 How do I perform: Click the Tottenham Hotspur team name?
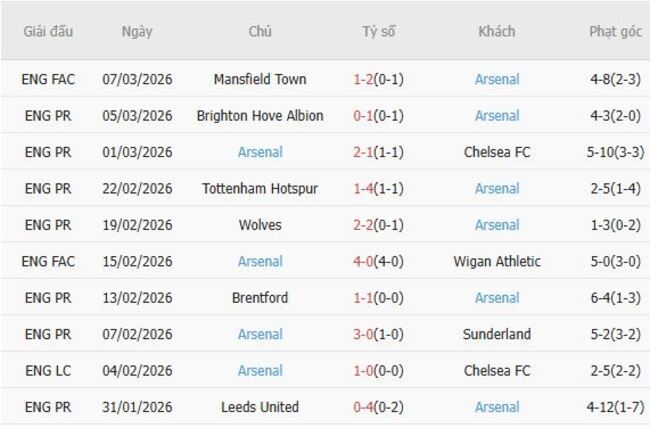tap(260, 189)
